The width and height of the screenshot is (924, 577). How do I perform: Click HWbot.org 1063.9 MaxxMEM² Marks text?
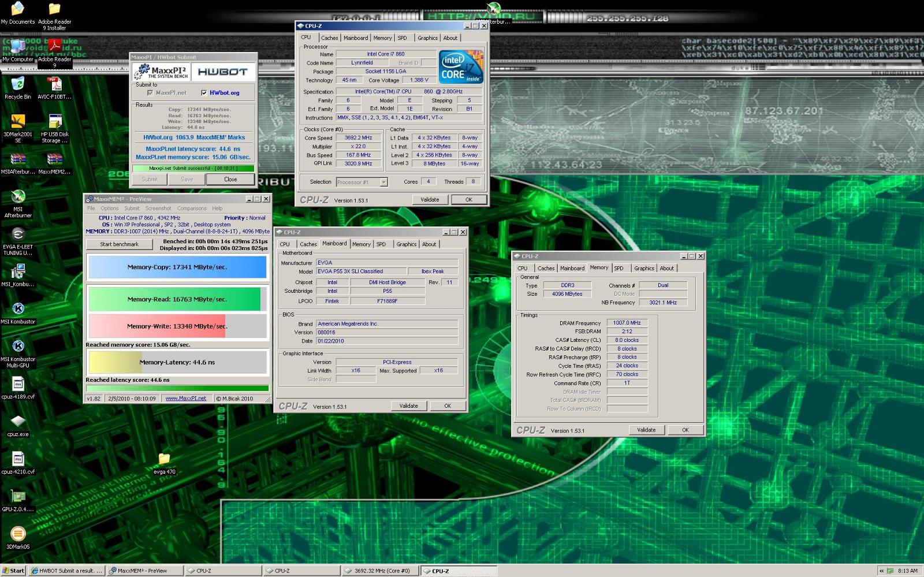tap(194, 137)
